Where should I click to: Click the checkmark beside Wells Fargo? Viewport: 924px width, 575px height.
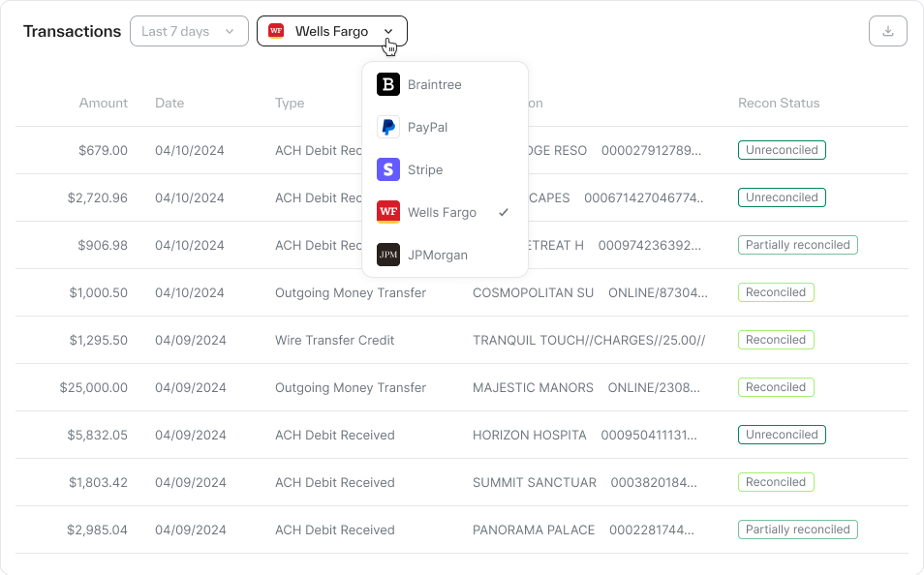504,213
